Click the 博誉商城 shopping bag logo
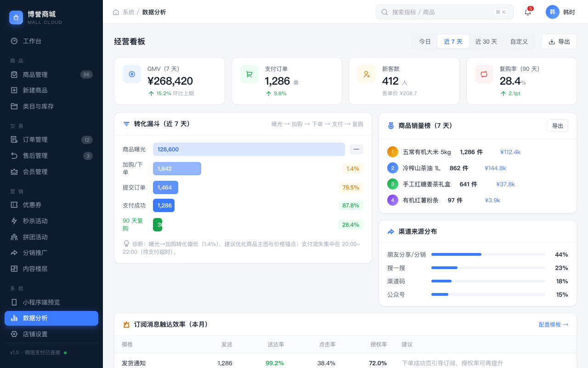 pyautogui.click(x=16, y=17)
